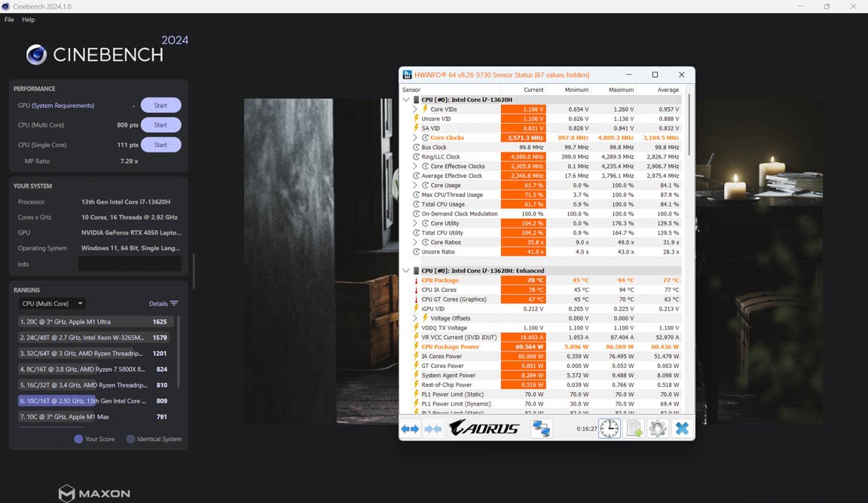Expand the Core Usage row

[415, 185]
